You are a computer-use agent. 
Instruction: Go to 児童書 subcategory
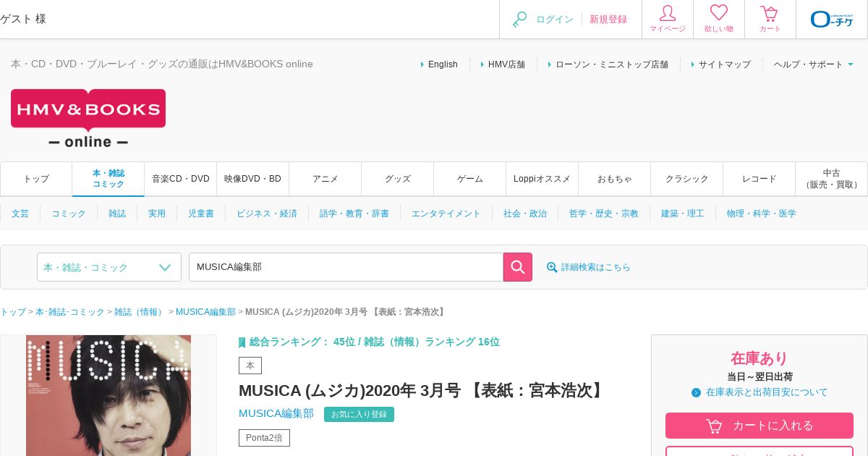tap(201, 214)
